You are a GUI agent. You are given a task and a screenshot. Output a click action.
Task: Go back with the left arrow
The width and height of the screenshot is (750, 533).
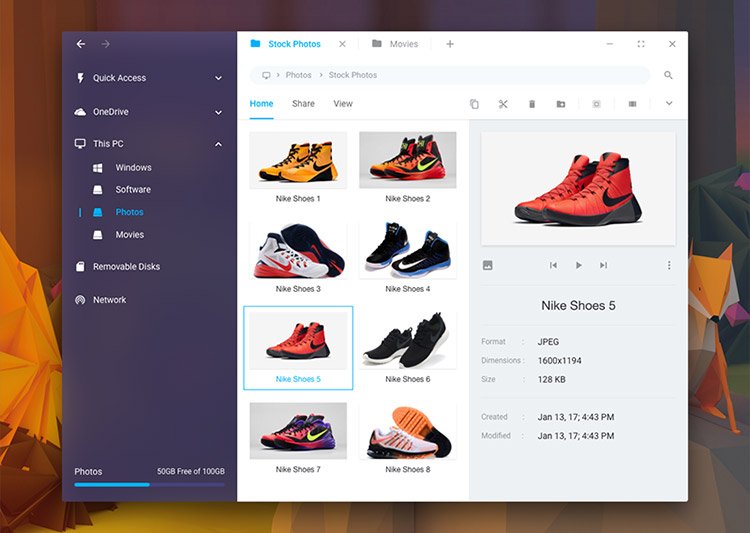click(x=81, y=44)
